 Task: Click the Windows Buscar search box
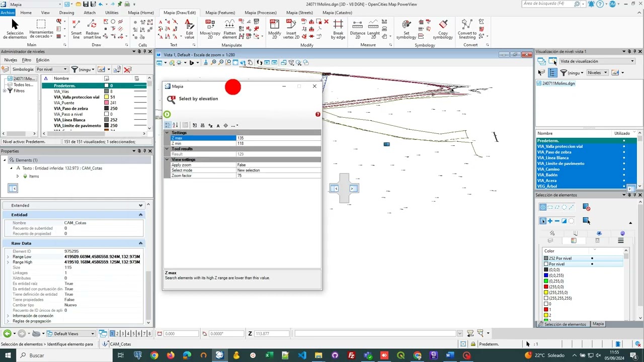pyautogui.click(x=65, y=355)
